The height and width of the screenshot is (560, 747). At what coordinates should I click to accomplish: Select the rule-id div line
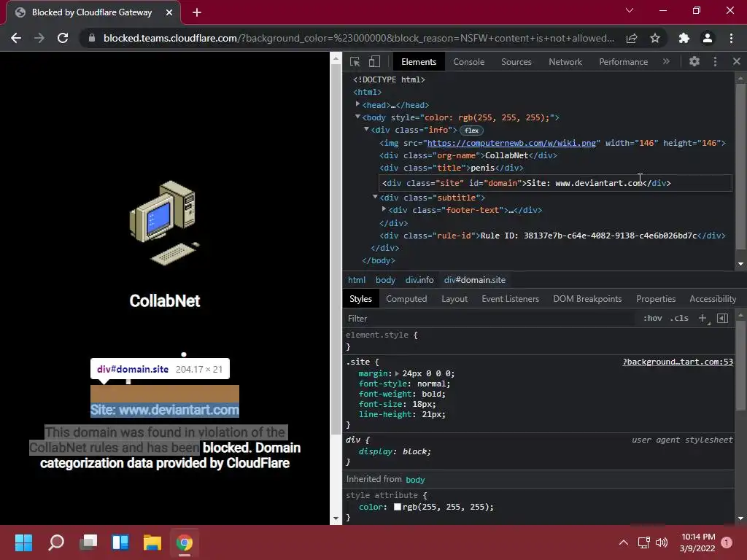[552, 236]
